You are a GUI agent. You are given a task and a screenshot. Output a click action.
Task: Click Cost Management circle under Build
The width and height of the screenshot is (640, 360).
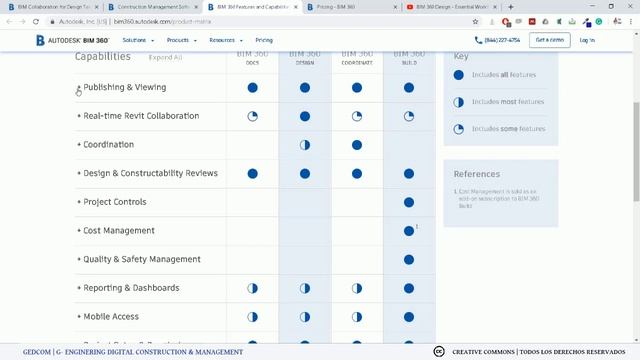409,231
